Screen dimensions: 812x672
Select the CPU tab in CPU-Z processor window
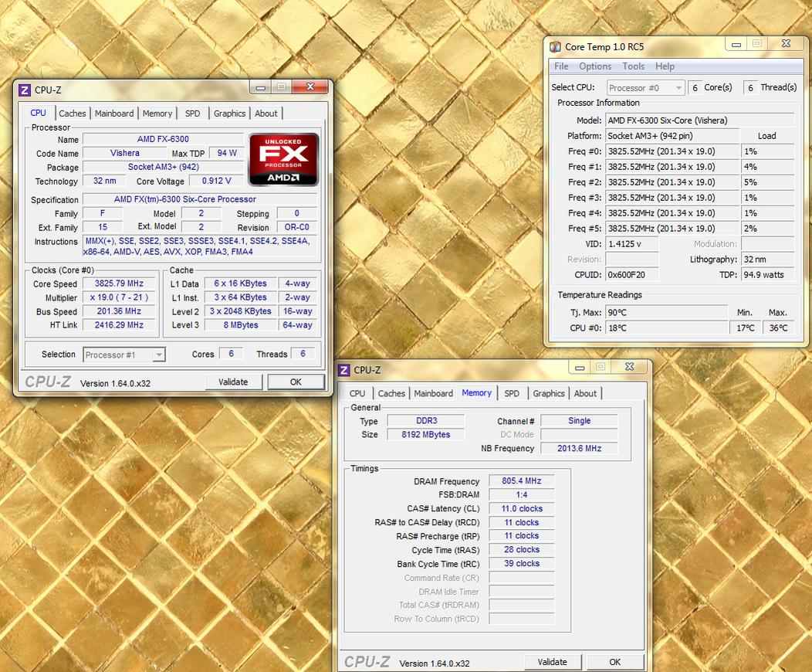[38, 113]
